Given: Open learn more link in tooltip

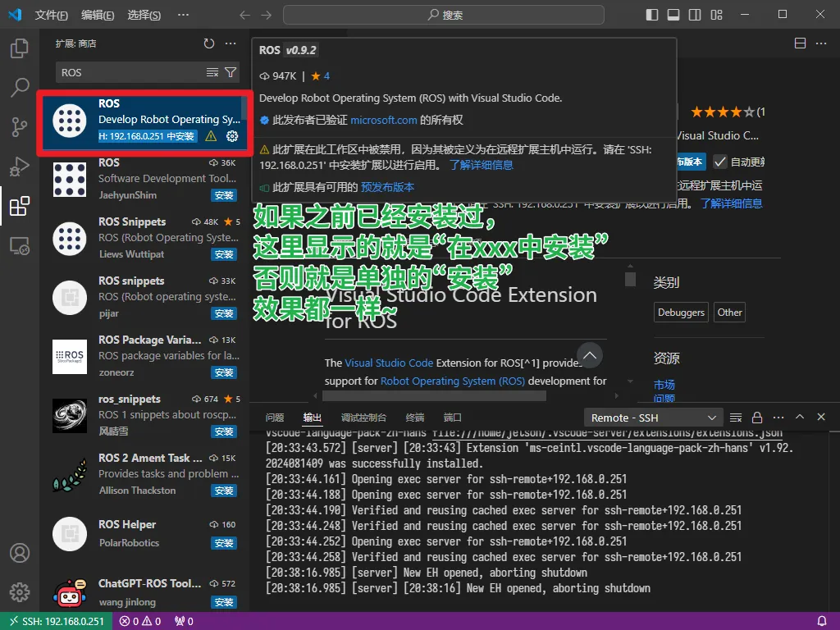Looking at the screenshot, I should (481, 165).
